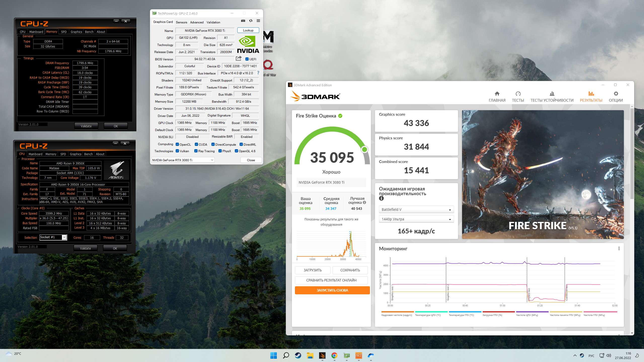Viewport: 644px width, 362px height.
Task: Switch to Sensors tab in GPU-Z
Action: 181,22
